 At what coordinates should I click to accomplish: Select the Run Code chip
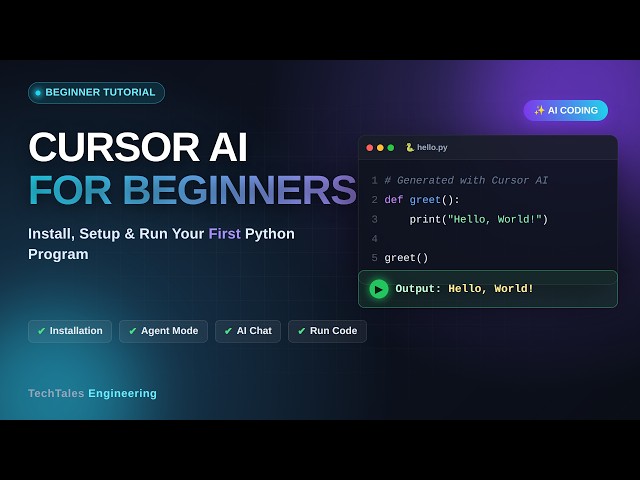pos(327,331)
